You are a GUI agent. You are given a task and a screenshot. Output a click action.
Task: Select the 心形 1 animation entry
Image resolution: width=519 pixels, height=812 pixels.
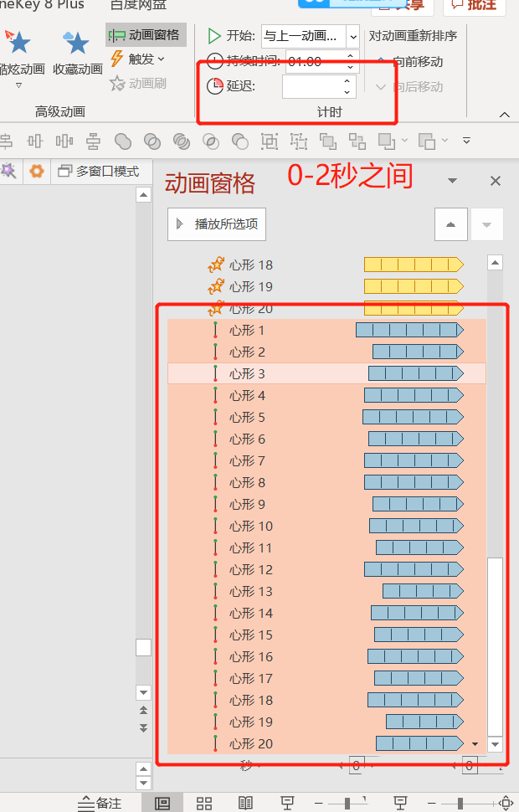tap(326, 330)
